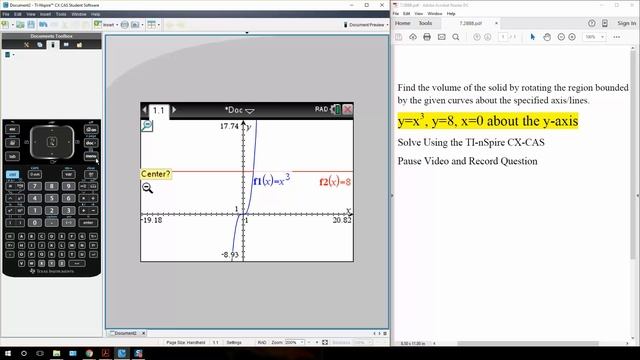The image size is (640, 360).
Task: Click the center of the keypad touchpad
Action: [x=52, y=142]
